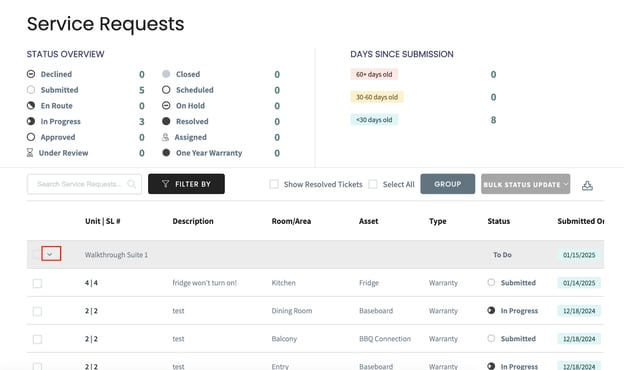Click the count 8 for <30 days old

coord(493,120)
